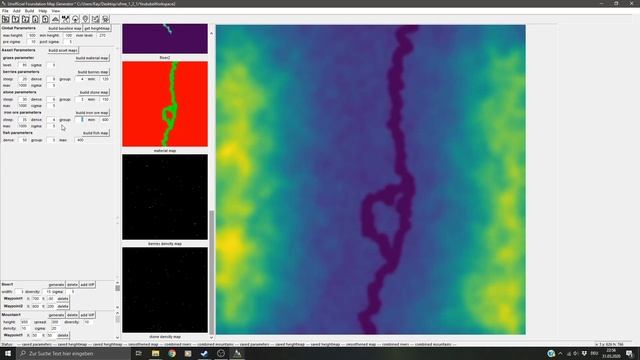Click the pre sigma input field
This screenshot has width=640, height=360.
click(x=32, y=42)
